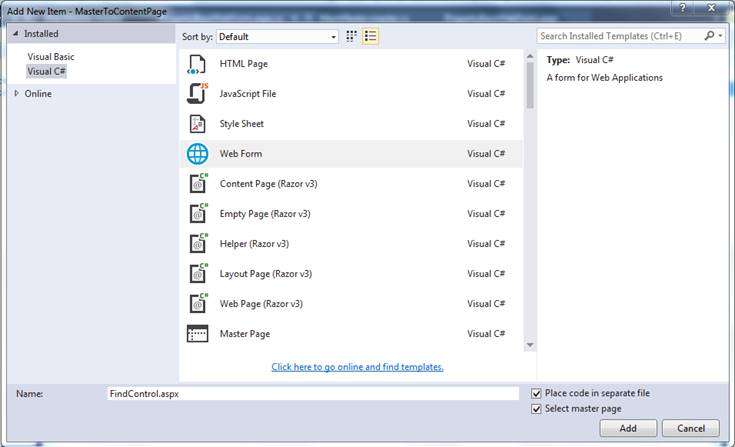
Task: Click the Empty Page (Razor v3) icon
Action: point(198,213)
